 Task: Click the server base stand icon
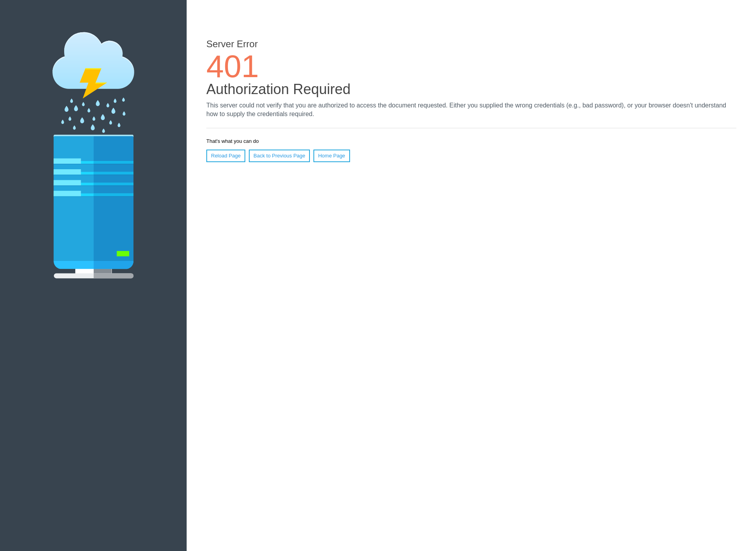click(93, 274)
